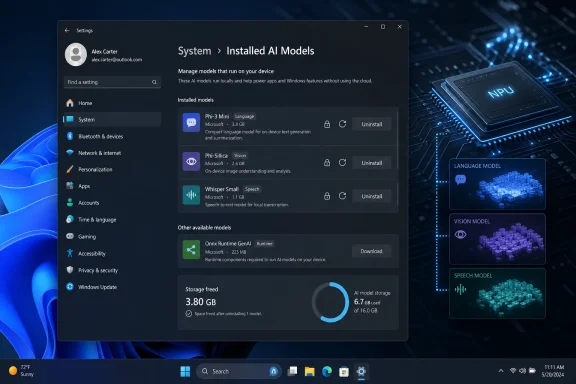Click the Storage freed 3.80 GB value

point(201,302)
